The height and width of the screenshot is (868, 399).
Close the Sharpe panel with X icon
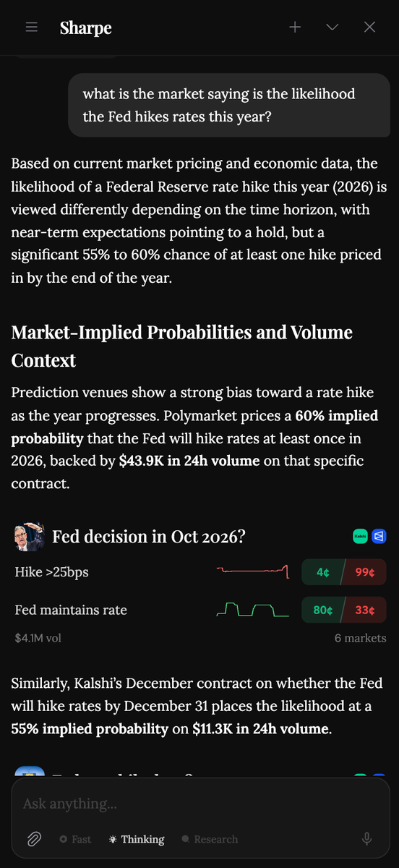pos(370,27)
